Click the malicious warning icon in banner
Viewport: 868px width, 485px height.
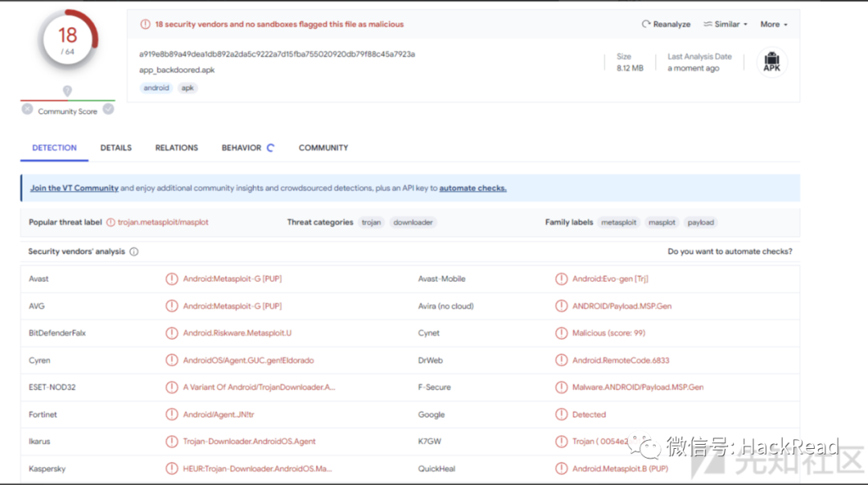click(x=145, y=24)
